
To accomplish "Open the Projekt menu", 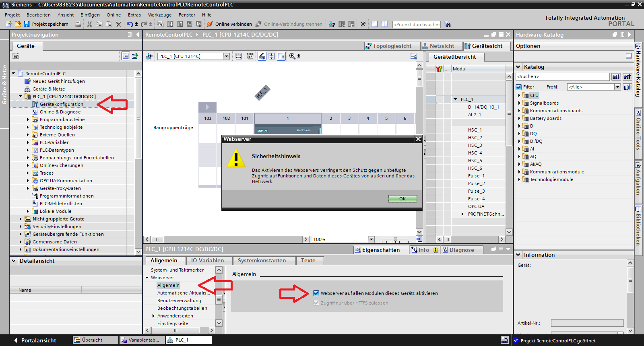I will [x=12, y=15].
